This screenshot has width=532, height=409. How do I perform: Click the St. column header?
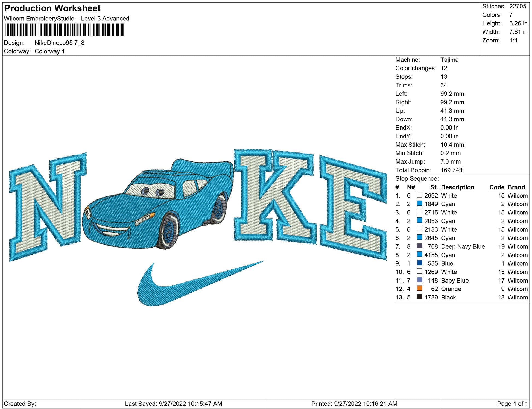[x=434, y=187]
